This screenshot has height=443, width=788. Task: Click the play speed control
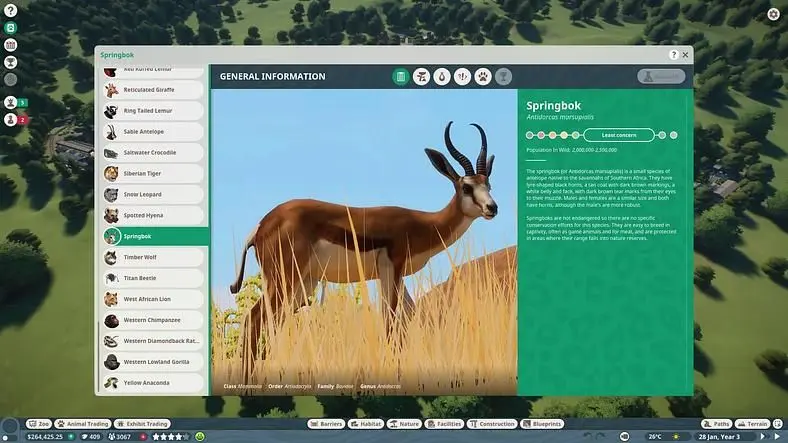point(777,436)
